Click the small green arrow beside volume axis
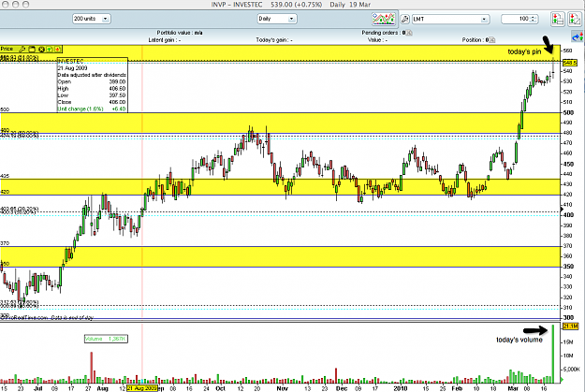Screen dimensions: 585x392 coord(563,380)
